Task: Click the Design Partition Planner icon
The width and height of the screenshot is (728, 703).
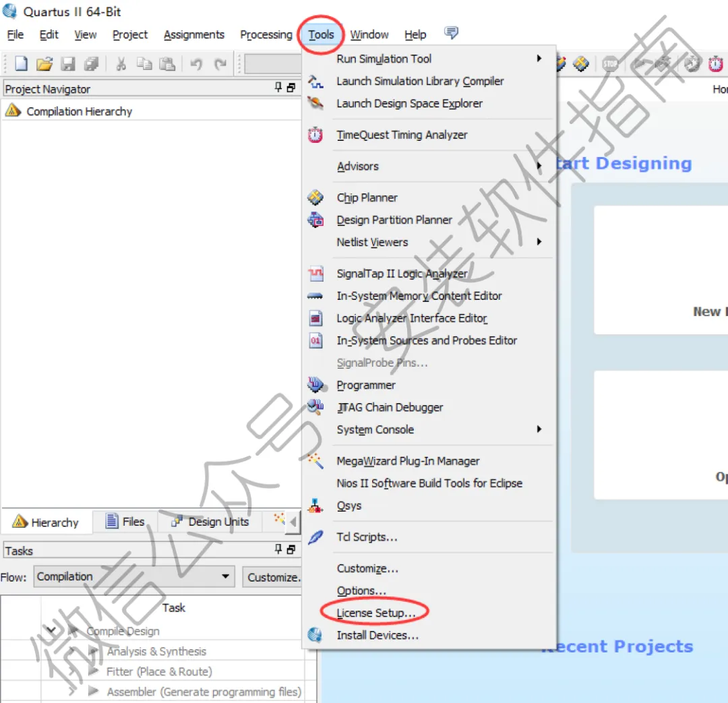Action: coord(315,220)
